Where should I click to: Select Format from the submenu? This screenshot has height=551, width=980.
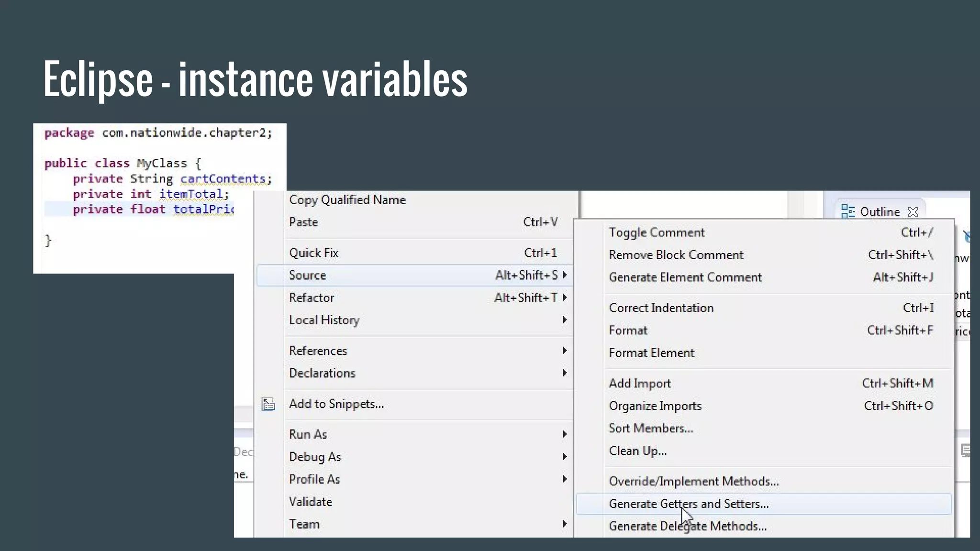(628, 331)
